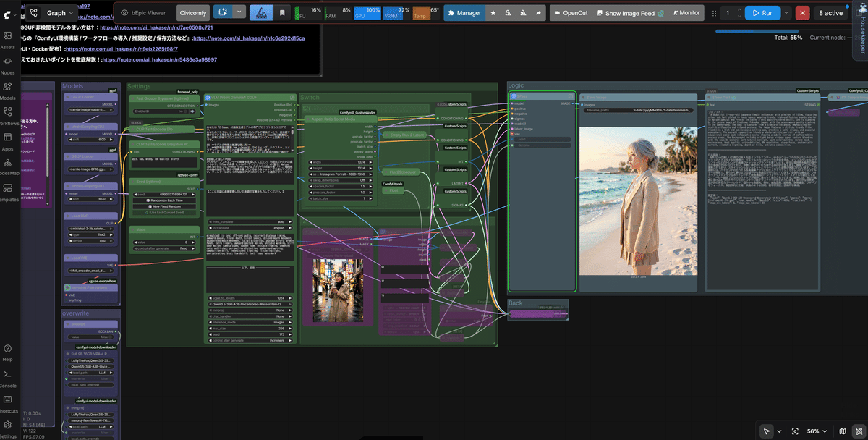Viewport: 868px width, 440px height.
Task: Click the Back group title
Action: tap(515, 303)
